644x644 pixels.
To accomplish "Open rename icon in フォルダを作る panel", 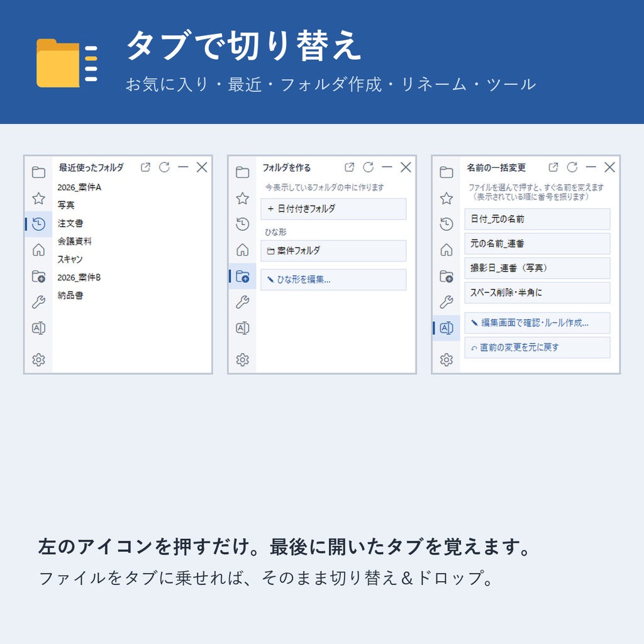I will click(x=242, y=328).
